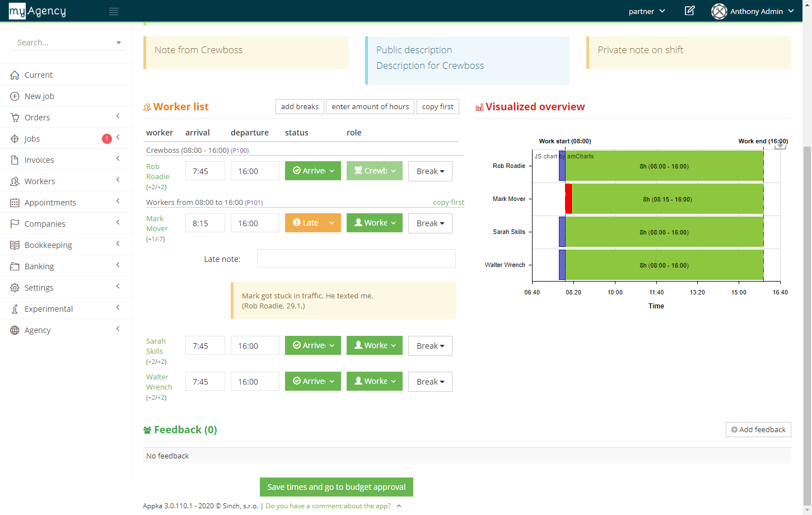The image size is (812, 515).
Task: Click Walter Wrench's departure time field
Action: pyautogui.click(x=255, y=381)
